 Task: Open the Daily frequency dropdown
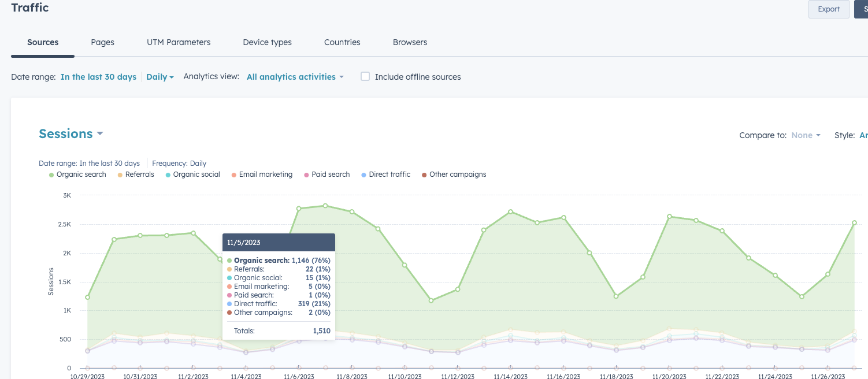pos(159,76)
